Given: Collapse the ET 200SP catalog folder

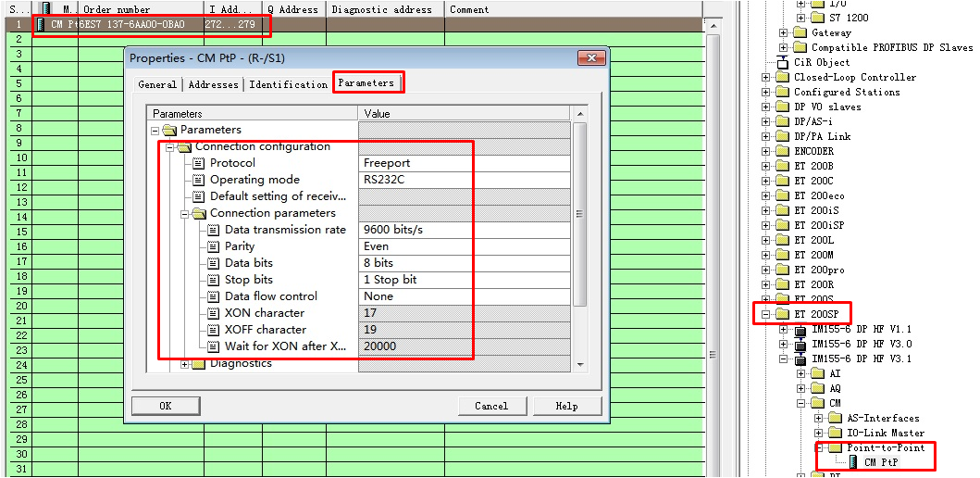Looking at the screenshot, I should click(x=765, y=314).
